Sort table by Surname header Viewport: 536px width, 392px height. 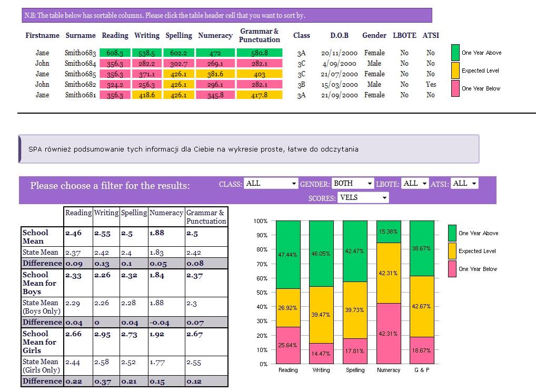tap(81, 35)
